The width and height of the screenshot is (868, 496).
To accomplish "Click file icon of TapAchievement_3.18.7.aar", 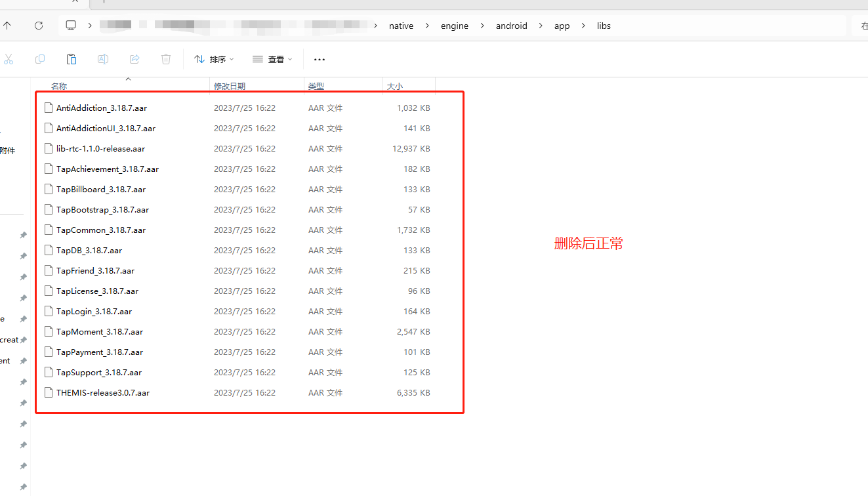I will point(48,169).
